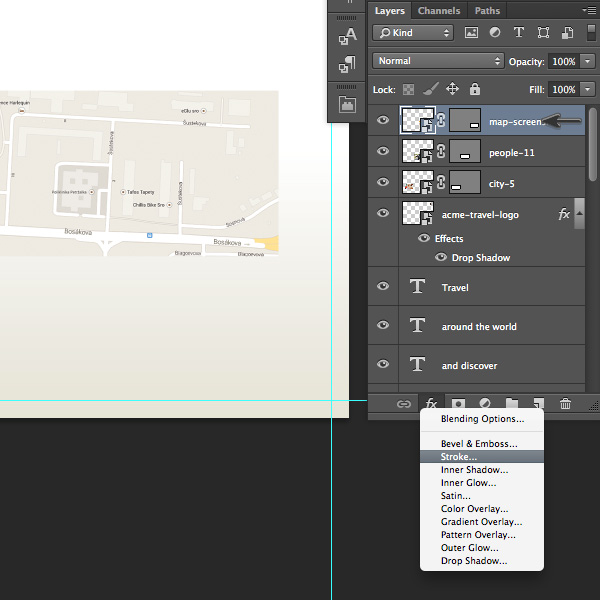Enable Lock all padlock icon
This screenshot has height=600, width=600.
click(x=474, y=89)
